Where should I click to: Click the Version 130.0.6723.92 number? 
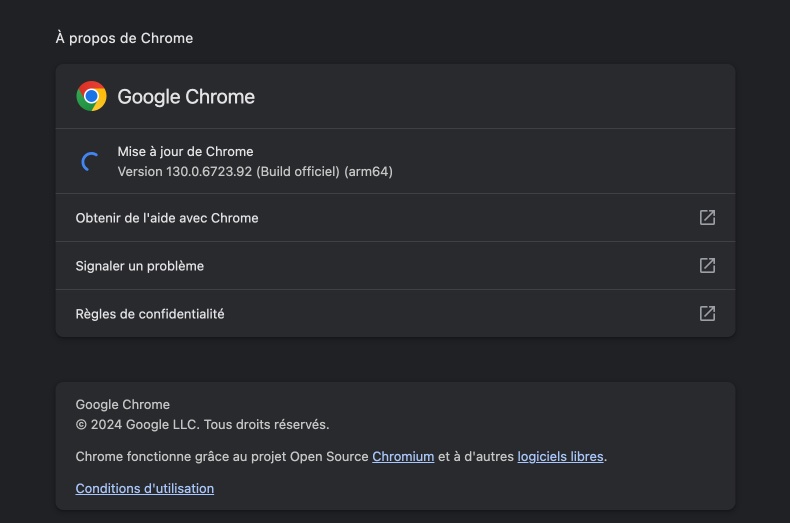coord(209,171)
